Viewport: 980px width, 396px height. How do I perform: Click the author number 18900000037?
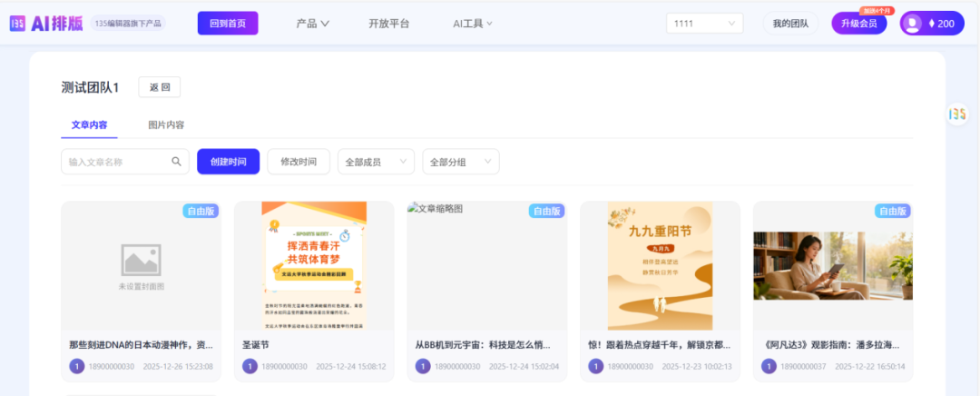point(803,367)
